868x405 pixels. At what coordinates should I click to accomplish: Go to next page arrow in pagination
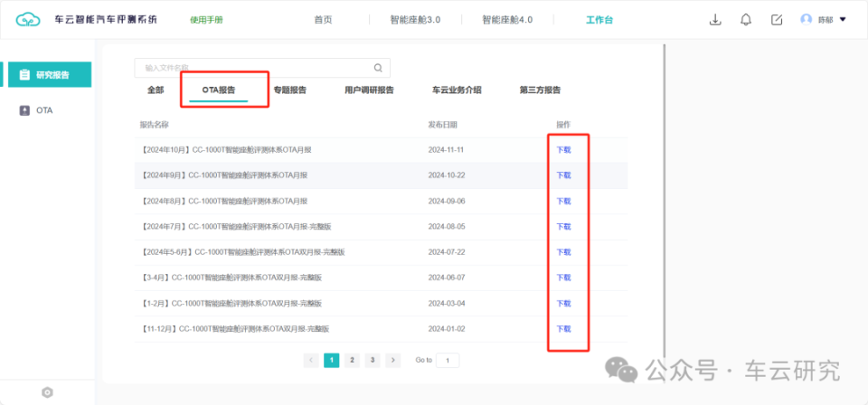click(393, 360)
